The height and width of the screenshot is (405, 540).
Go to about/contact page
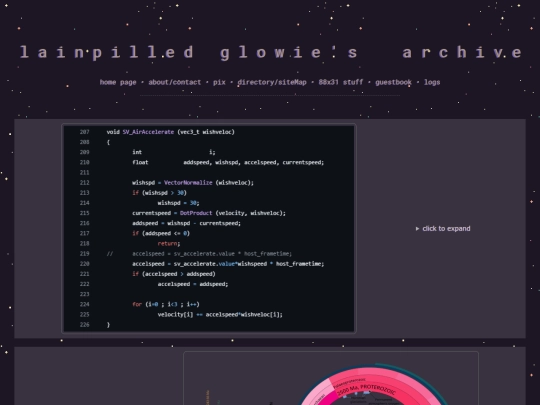click(x=174, y=82)
